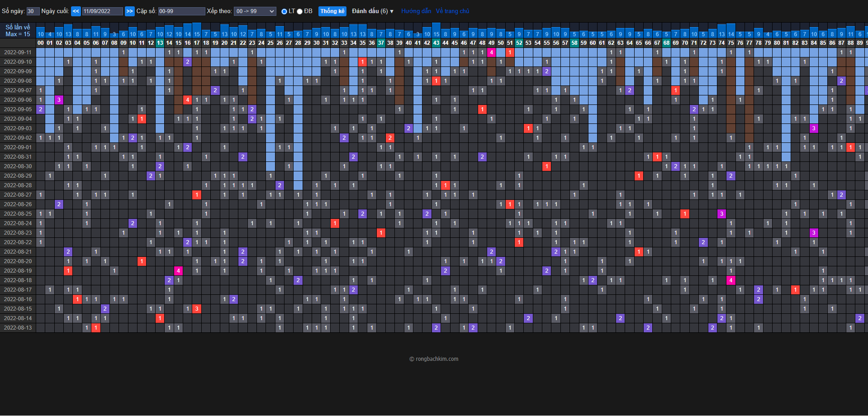
Task: Click the highlighted column header 52
Action: click(x=519, y=43)
